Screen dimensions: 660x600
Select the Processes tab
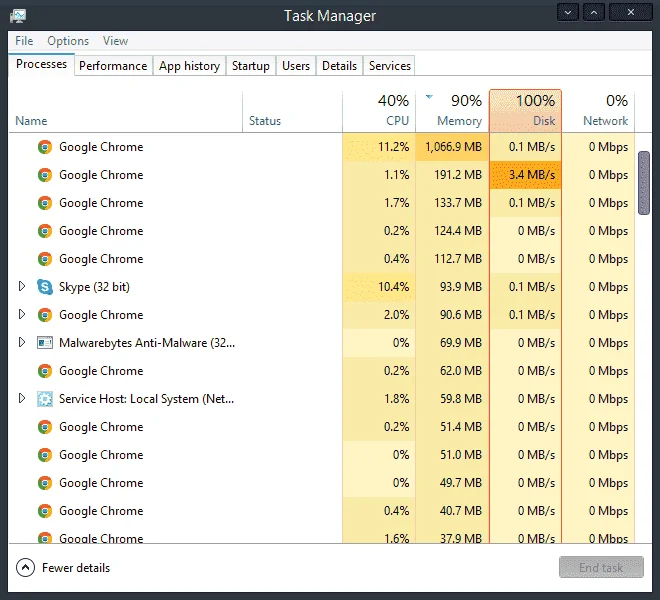pyautogui.click(x=41, y=64)
